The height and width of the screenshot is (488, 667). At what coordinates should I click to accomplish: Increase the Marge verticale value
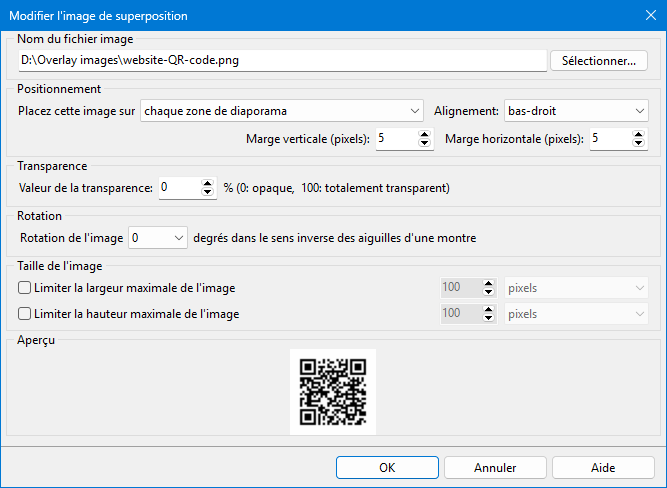[424, 134]
